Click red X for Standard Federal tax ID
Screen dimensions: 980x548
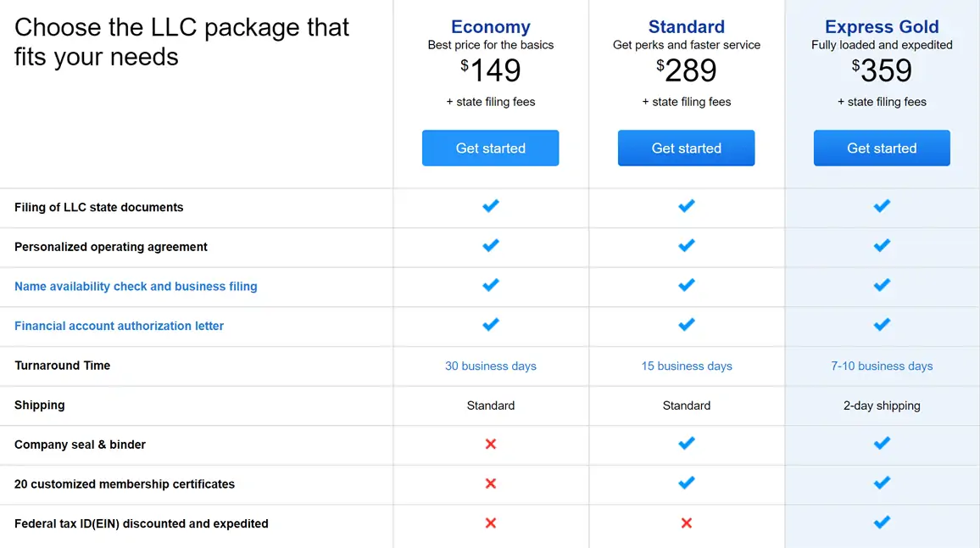686,523
